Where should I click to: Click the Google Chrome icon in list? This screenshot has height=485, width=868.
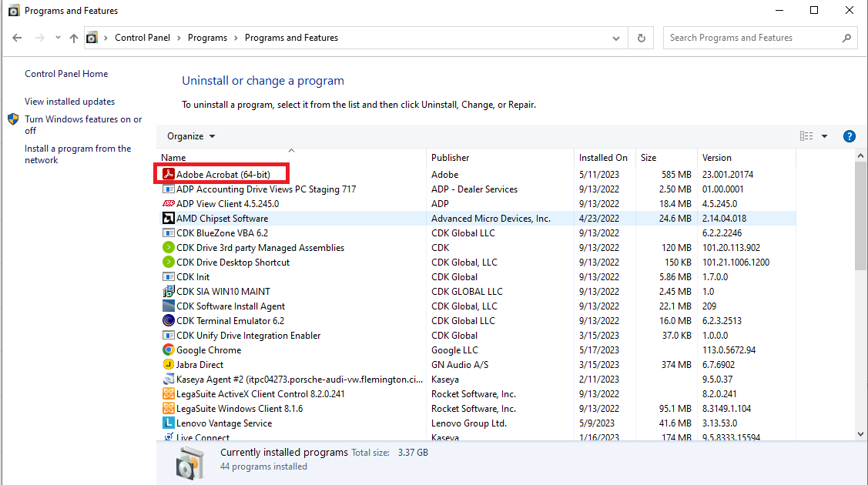[168, 350]
